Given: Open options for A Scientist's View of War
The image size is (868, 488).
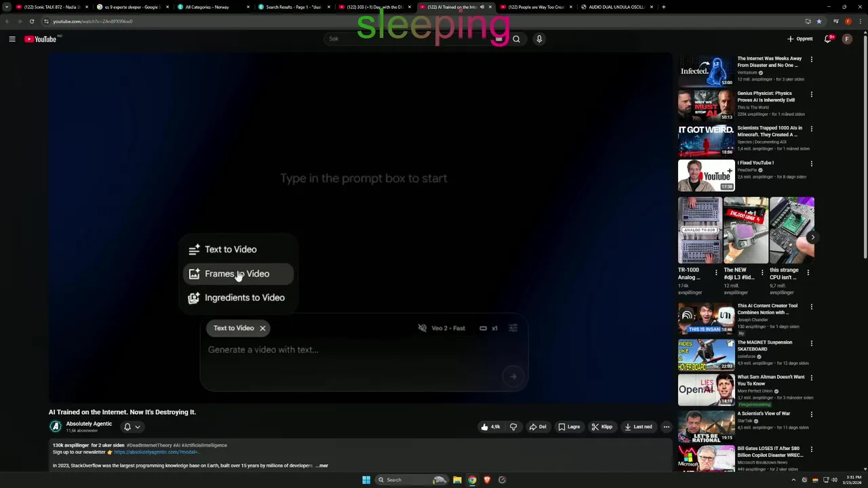Looking at the screenshot, I should pos(811,414).
